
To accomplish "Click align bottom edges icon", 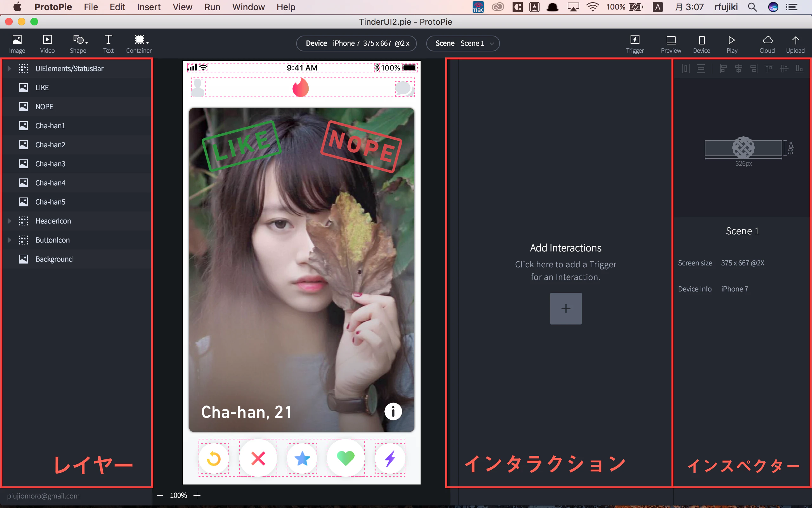I will click(799, 69).
